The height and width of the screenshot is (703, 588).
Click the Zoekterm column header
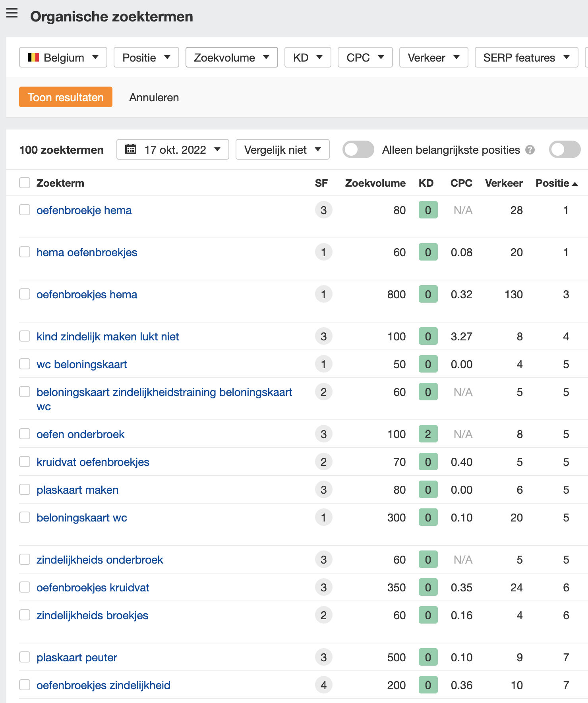[x=60, y=183]
